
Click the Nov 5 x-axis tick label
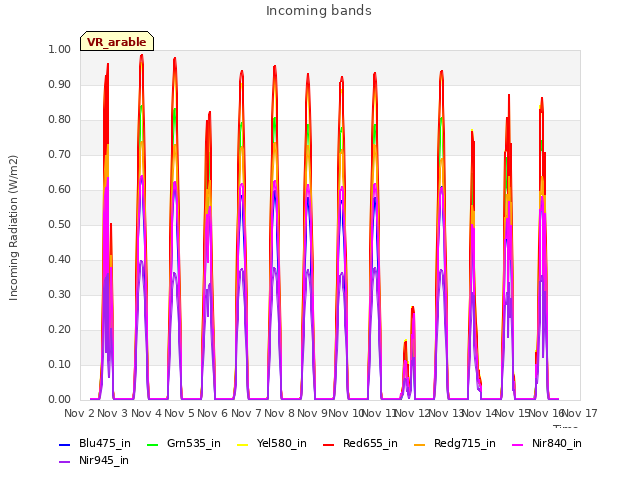180,413
